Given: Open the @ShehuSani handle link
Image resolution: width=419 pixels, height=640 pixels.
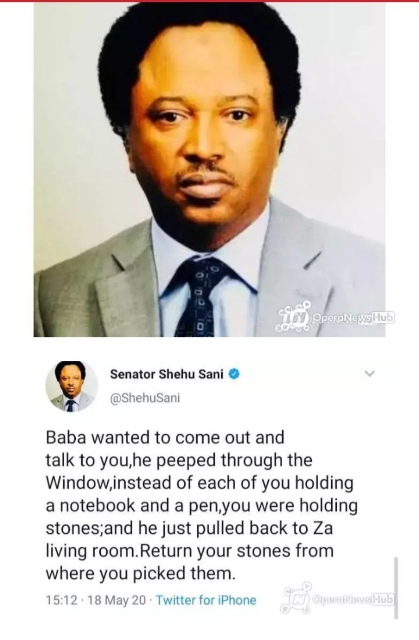Looking at the screenshot, I should pos(145,398).
